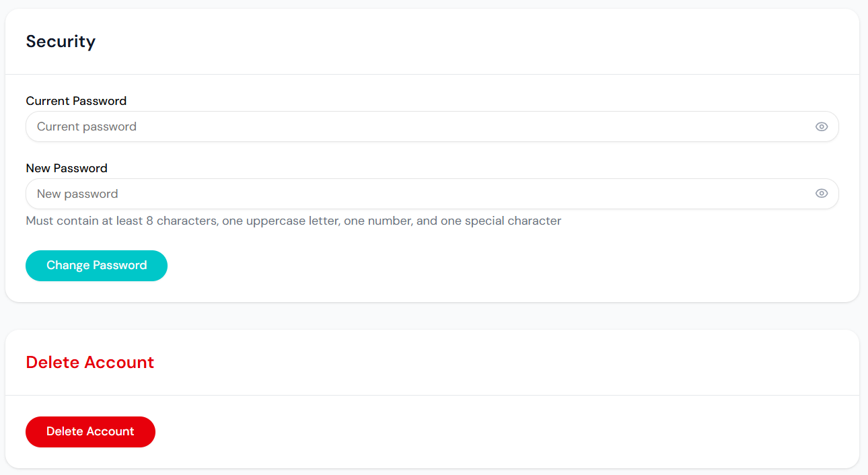
Task: Click the password requirements hint text
Action: [x=293, y=220]
